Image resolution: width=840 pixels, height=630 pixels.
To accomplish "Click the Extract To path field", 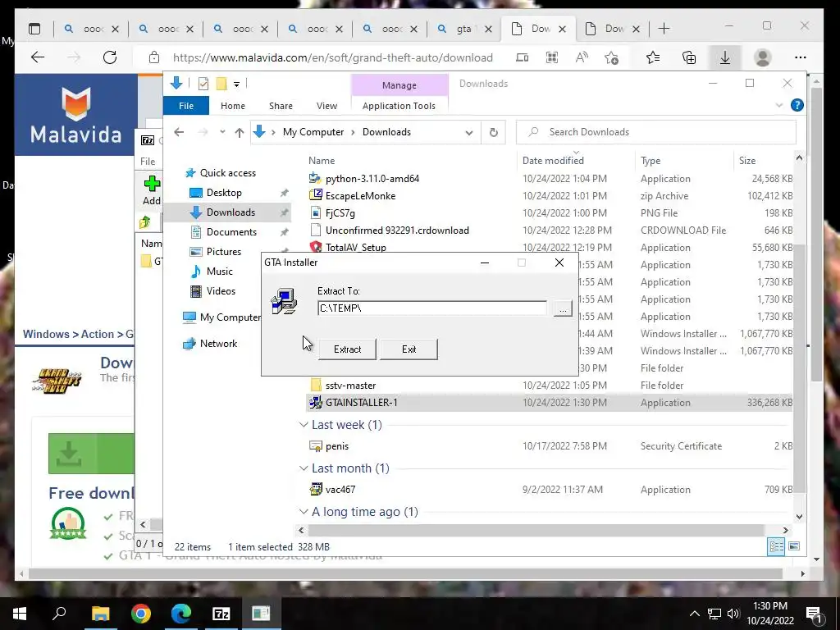I will coord(431,308).
